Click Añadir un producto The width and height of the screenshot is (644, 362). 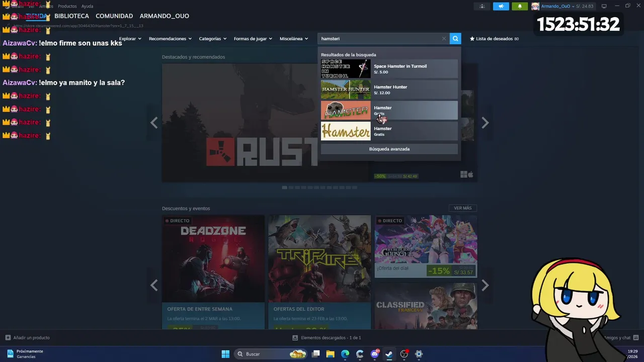click(x=31, y=338)
